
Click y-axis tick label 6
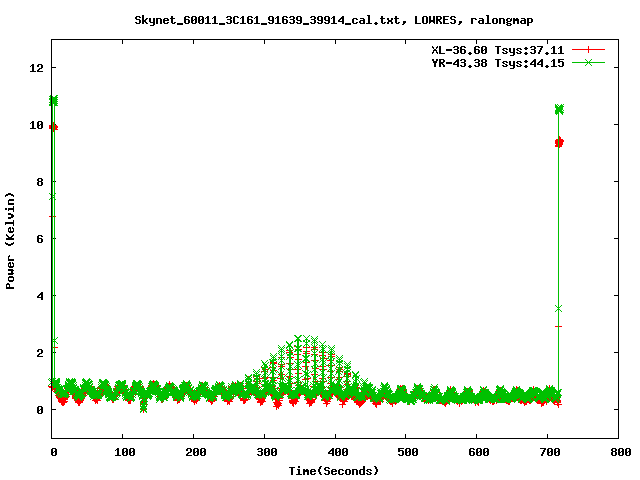tap(40, 239)
